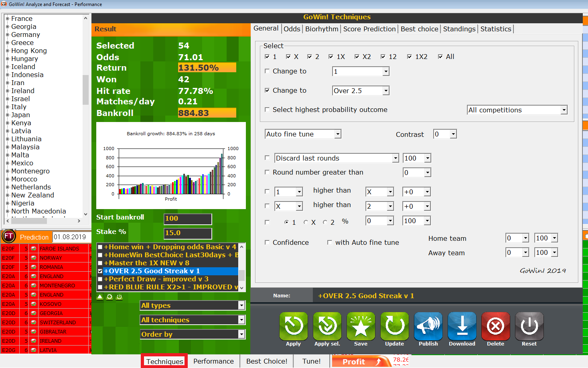Expand the Germany tree node
588x368 pixels.
[x=7, y=35]
